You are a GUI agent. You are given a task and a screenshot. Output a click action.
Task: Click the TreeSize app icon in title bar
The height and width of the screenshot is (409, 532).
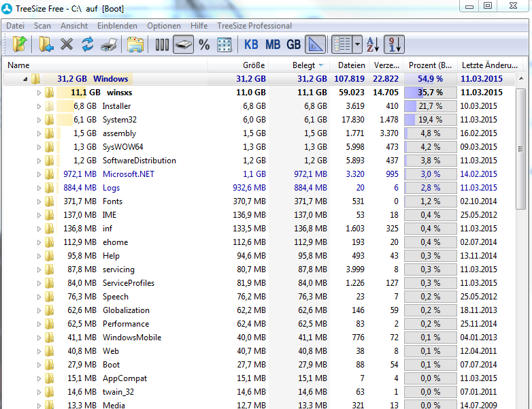click(7, 9)
